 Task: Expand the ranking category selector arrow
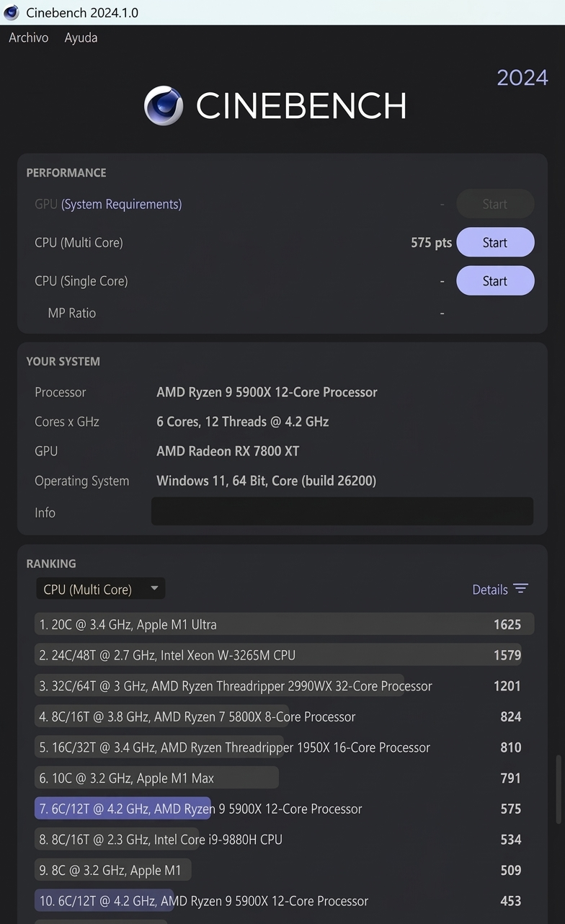pos(154,588)
